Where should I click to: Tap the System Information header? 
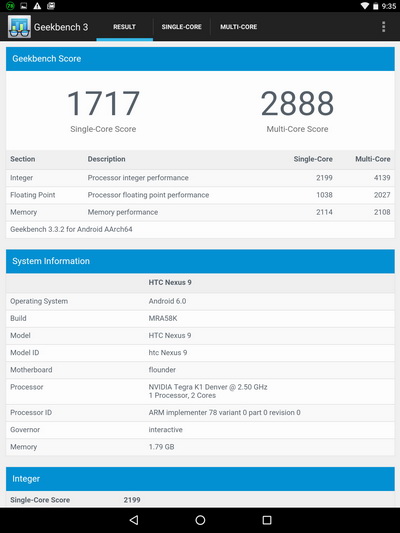(200, 261)
